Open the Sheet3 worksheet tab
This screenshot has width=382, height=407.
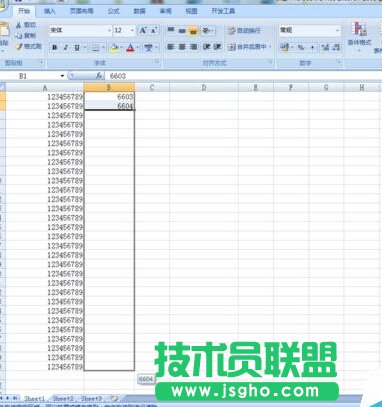point(91,398)
